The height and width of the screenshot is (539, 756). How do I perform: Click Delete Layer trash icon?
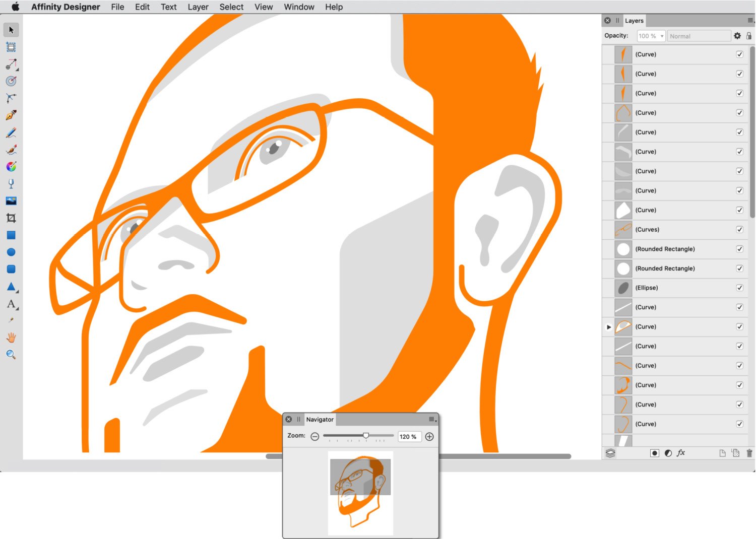pyautogui.click(x=749, y=453)
